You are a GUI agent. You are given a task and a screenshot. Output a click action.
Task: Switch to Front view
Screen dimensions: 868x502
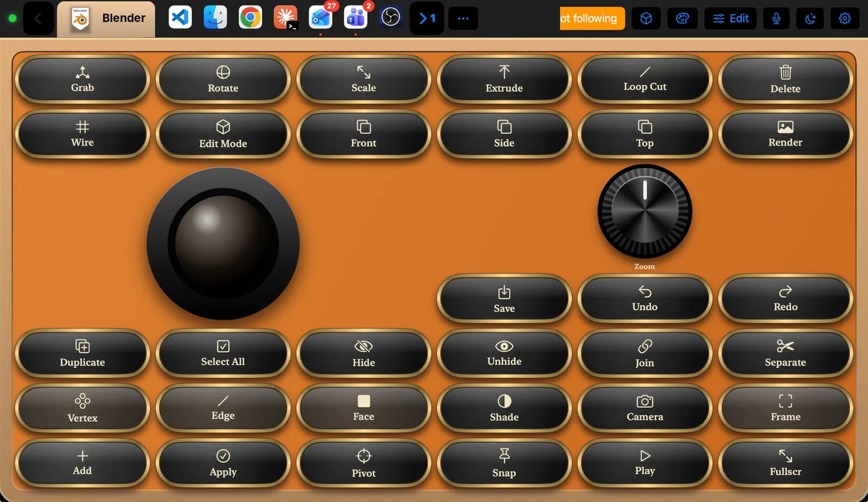(364, 134)
